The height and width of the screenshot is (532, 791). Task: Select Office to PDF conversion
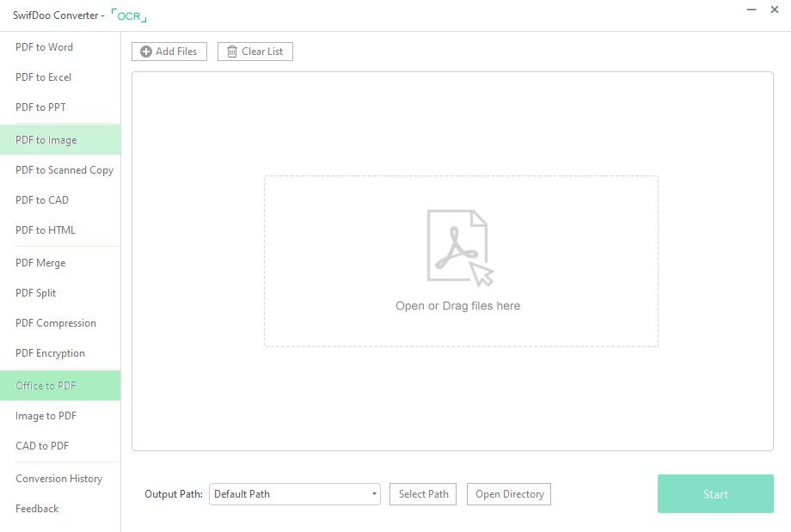tap(60, 386)
